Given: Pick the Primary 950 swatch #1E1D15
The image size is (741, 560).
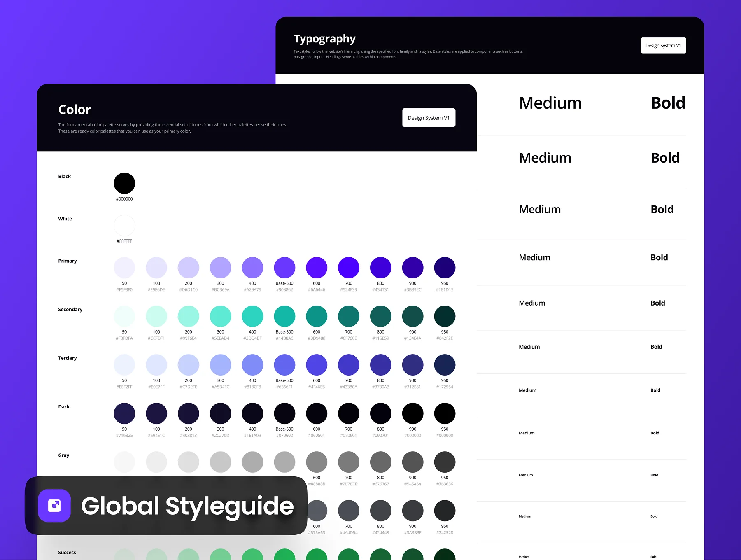Looking at the screenshot, I should pyautogui.click(x=445, y=268).
